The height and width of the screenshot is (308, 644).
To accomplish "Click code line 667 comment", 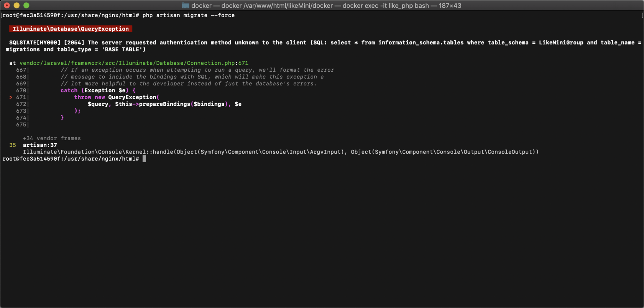I will coord(197,70).
